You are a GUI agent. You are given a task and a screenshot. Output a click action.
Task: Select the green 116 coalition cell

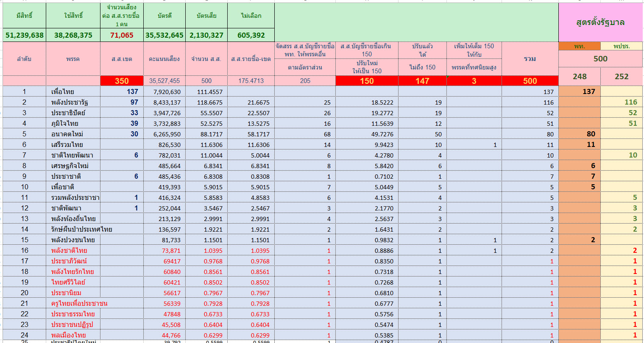[622, 102]
